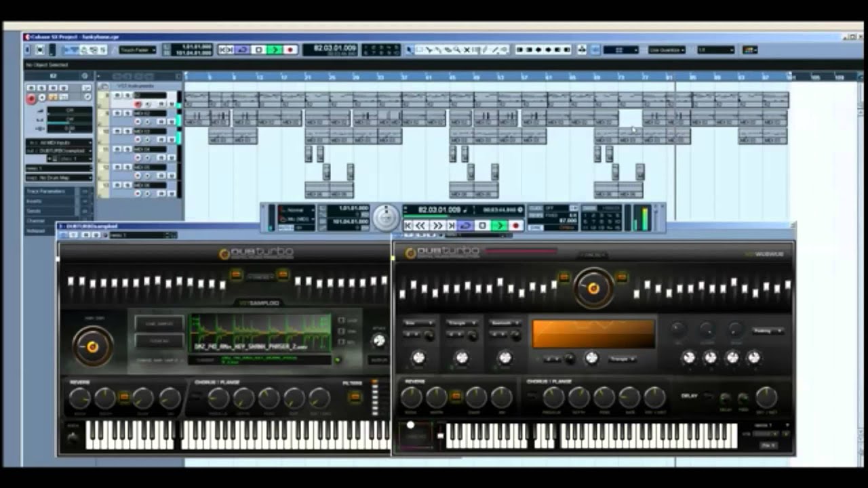This screenshot has height=488, width=868.
Task: Open the MIDI input routing dropdown
Action: click(x=59, y=142)
